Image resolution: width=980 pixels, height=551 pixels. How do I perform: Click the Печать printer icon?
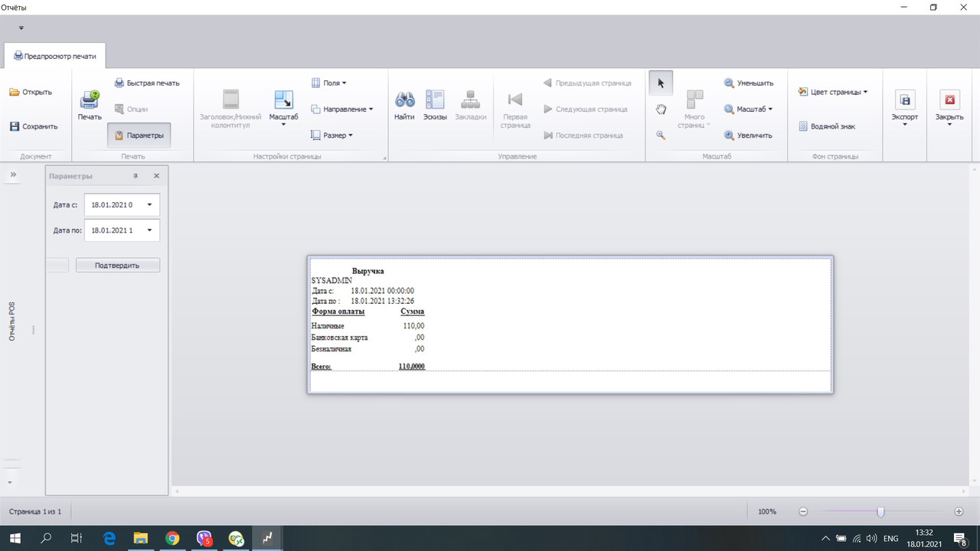point(90,106)
